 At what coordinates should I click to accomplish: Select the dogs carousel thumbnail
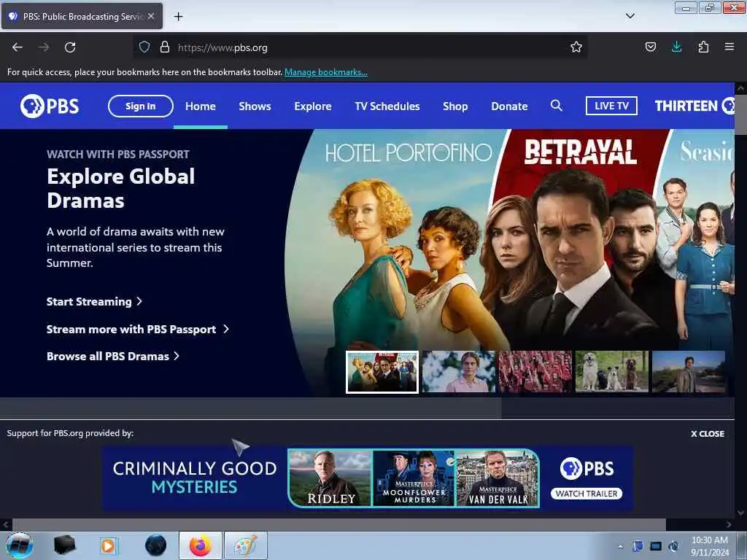pos(612,372)
